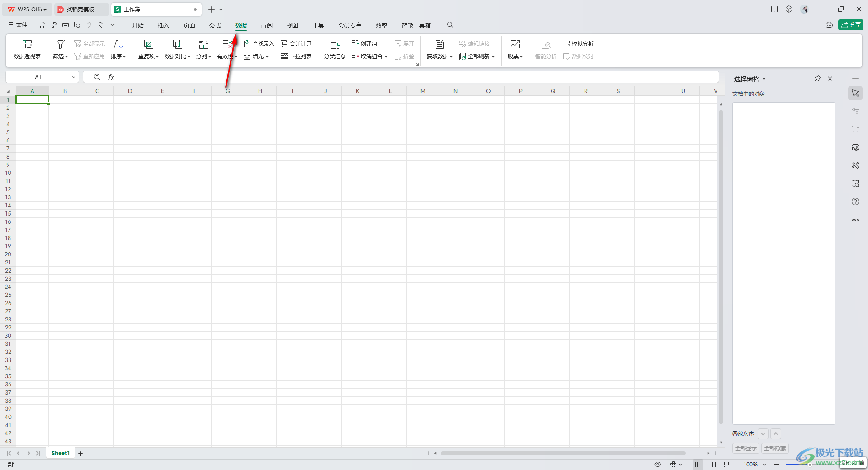
Task: Click the Get Data (获取数据) icon
Action: point(440,44)
